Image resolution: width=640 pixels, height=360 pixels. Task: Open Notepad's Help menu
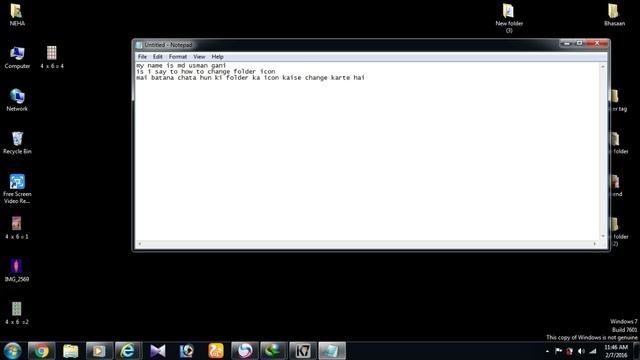click(x=217, y=57)
